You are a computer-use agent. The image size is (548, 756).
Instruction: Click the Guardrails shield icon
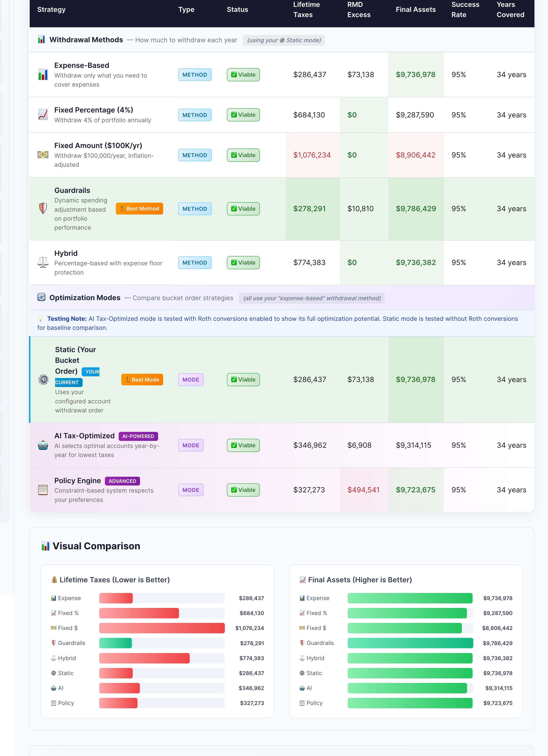[x=43, y=208]
